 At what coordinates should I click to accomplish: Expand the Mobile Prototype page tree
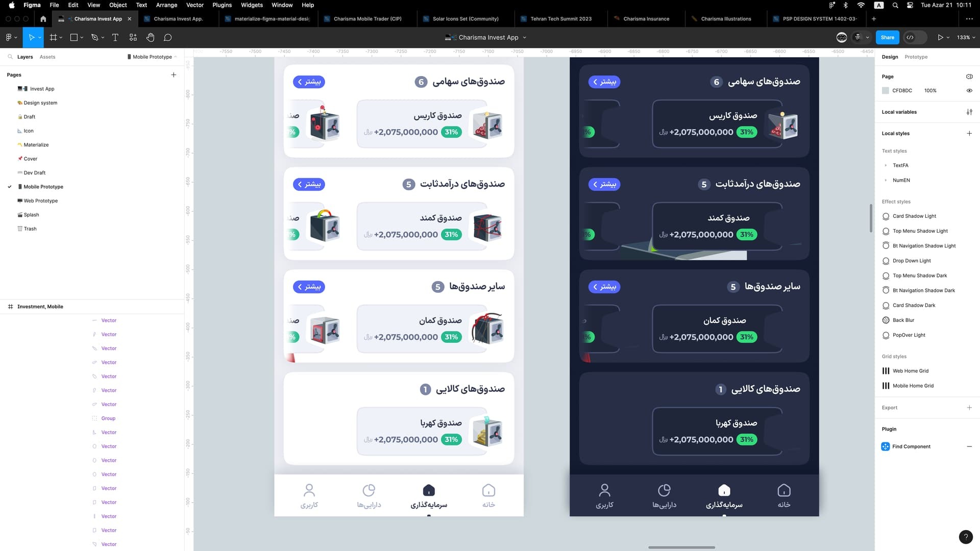9,186
